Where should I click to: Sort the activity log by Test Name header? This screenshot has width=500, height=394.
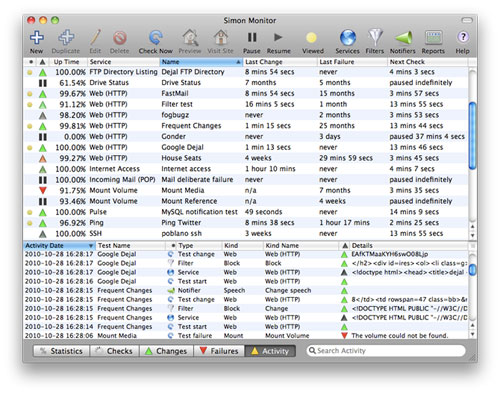click(131, 246)
